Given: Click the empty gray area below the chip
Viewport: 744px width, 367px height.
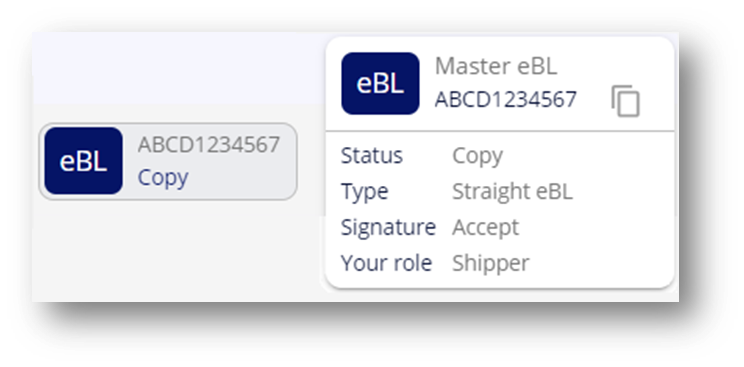Looking at the screenshot, I should 178,252.
